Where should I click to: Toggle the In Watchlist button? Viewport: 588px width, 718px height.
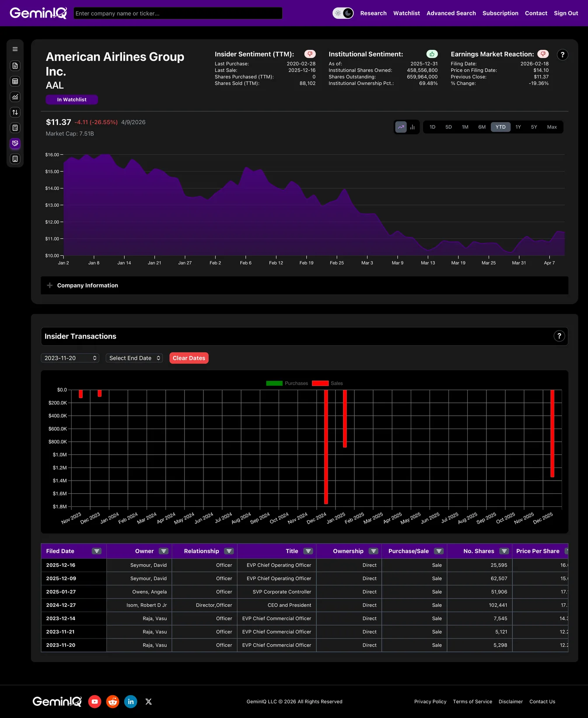pos(72,100)
